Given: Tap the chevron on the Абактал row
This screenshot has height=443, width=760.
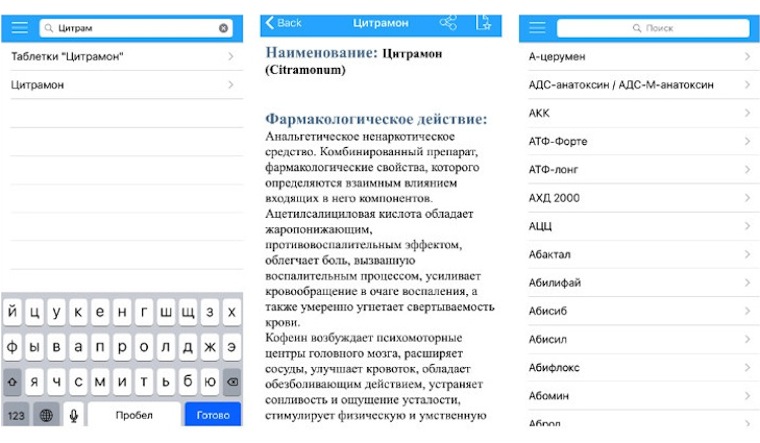Looking at the screenshot, I should coord(748,254).
